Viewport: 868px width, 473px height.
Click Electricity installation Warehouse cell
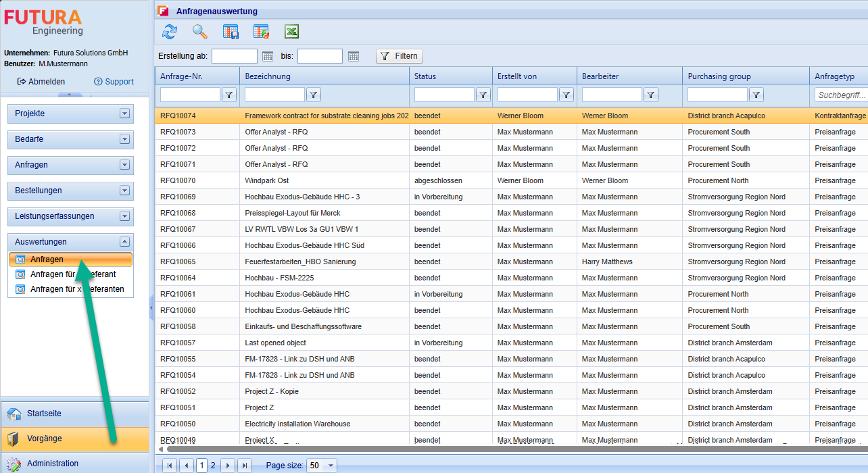tap(324, 424)
